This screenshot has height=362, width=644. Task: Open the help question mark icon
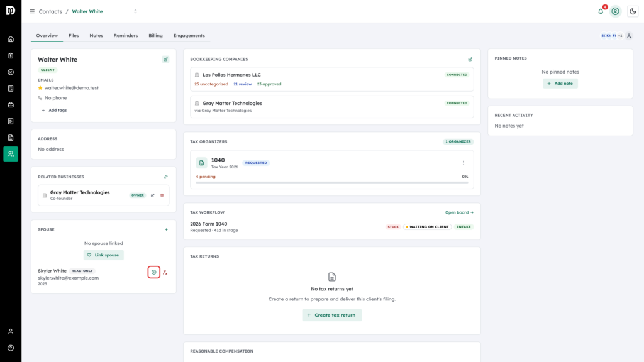coord(11,348)
